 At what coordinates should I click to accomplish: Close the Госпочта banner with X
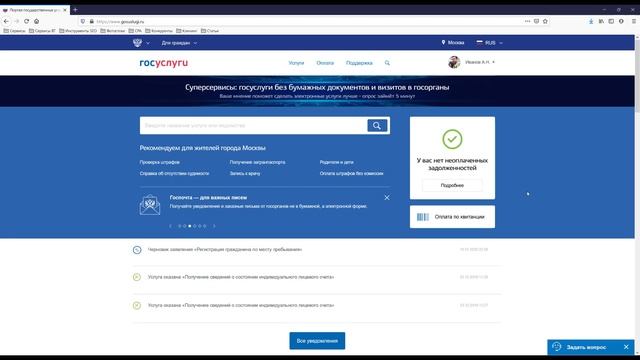coord(387,198)
